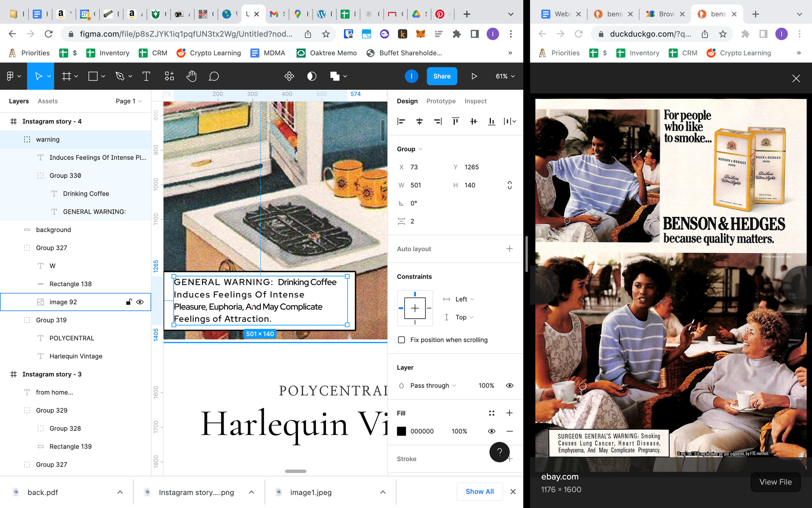
Task: Select the Hand tool
Action: tap(191, 76)
